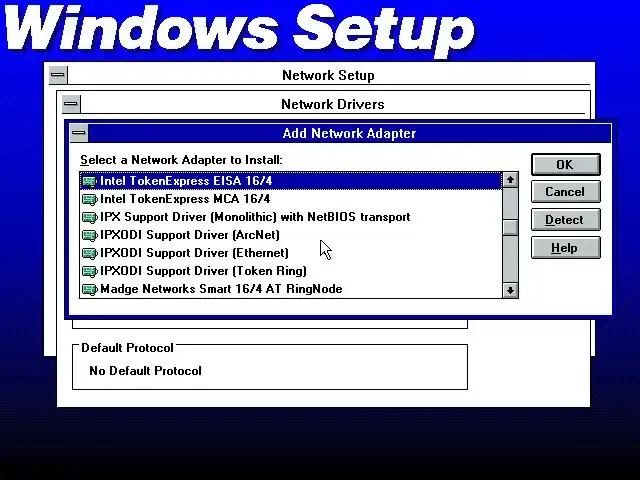Screen dimensions: 640x480
Task: Click the adapter icon beside Intel TokenExpress MCA 16/4
Action: 90,199
